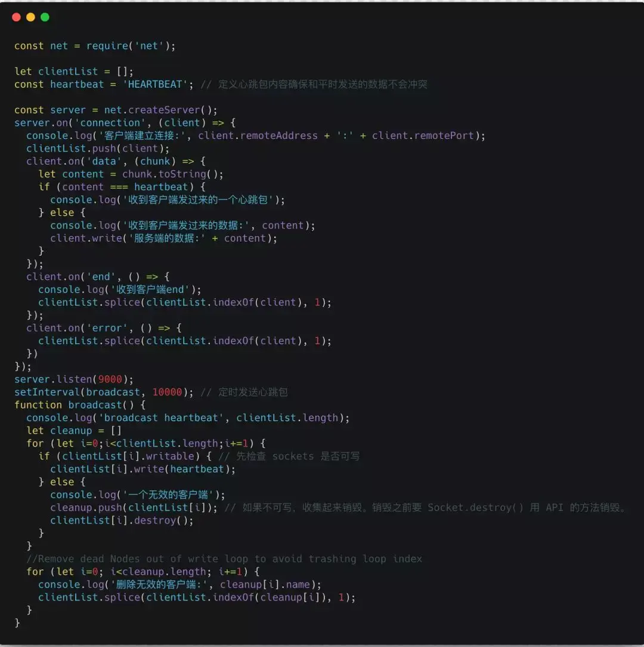Click the yellow minimize dot
Screen dimensions: 644x647
click(30, 17)
